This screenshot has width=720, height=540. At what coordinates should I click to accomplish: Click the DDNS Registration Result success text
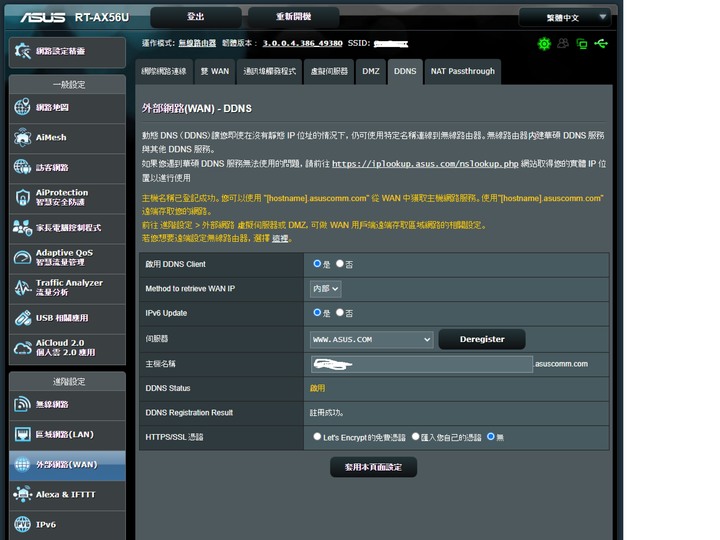(326, 413)
